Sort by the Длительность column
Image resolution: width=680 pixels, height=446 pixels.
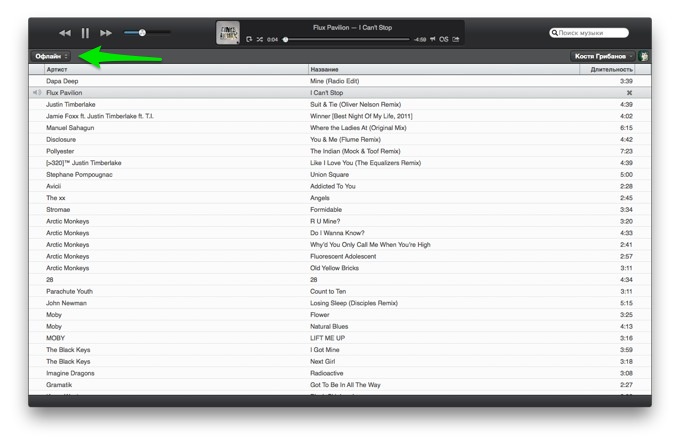(x=607, y=69)
